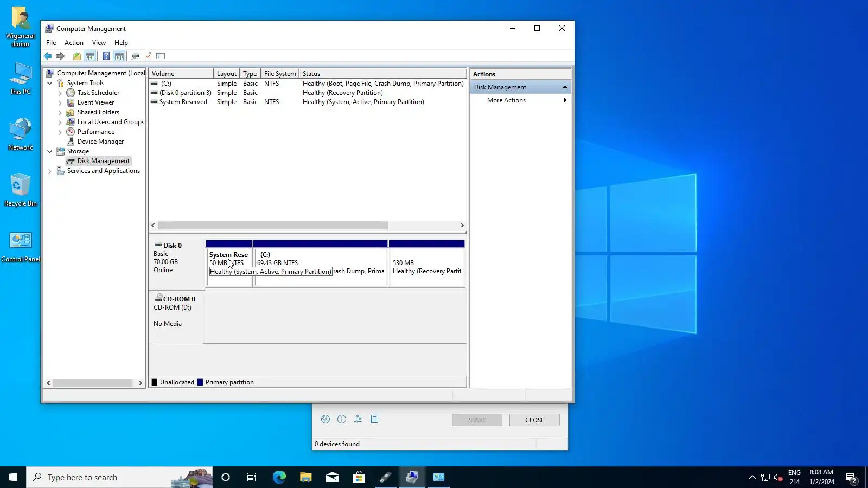Open Microsoft Edge from the taskbar
This screenshot has height=488, width=868.
279,477
